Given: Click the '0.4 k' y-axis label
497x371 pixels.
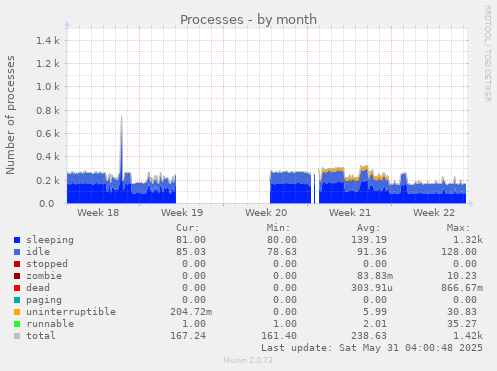Looking at the screenshot, I should 48,157.
